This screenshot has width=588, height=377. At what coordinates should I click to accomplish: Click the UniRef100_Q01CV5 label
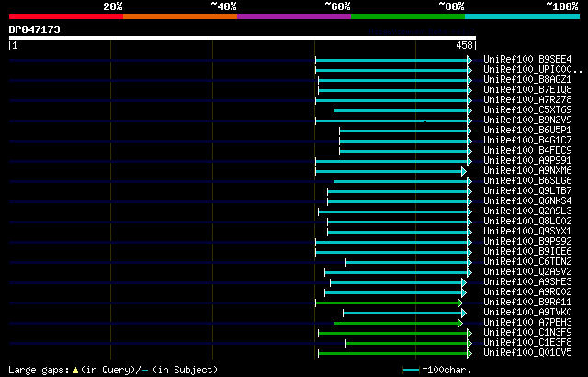pyautogui.click(x=527, y=353)
